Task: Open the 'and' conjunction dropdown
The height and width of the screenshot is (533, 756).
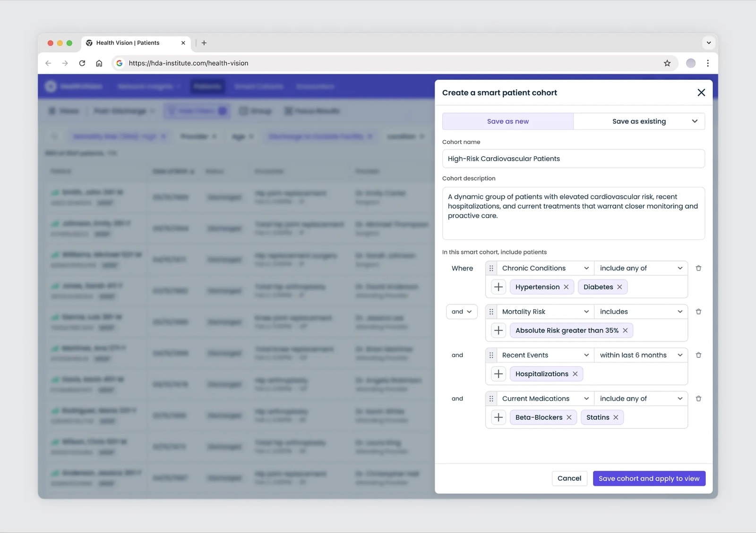Action: coord(462,312)
